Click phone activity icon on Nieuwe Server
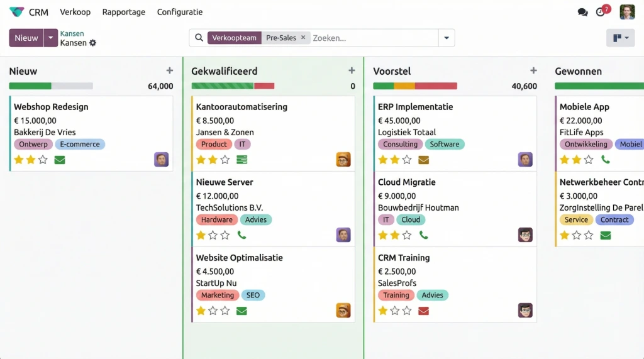 pyautogui.click(x=241, y=235)
